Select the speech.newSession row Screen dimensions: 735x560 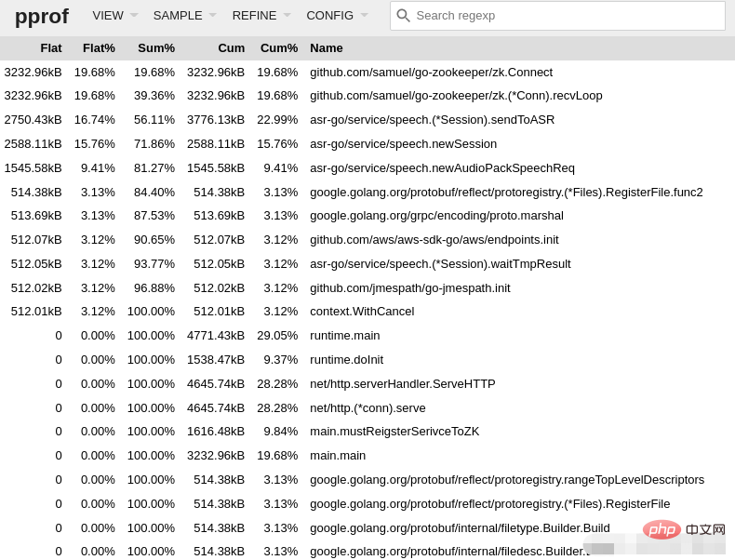tap(403, 143)
